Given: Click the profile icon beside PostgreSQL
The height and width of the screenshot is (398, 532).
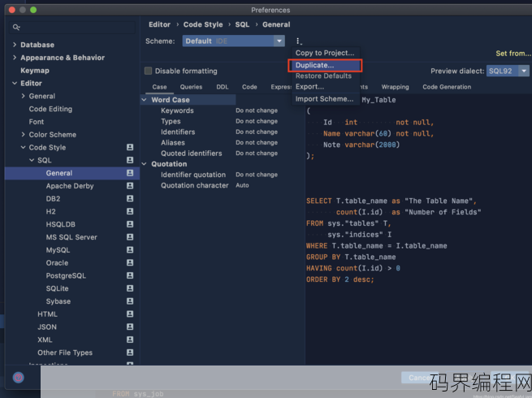Looking at the screenshot, I should pyautogui.click(x=130, y=275).
